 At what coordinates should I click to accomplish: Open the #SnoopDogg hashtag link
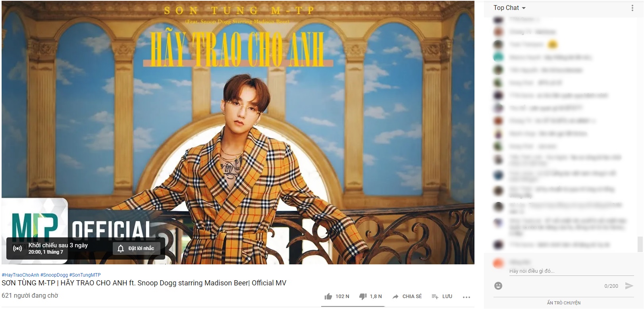[54, 275]
